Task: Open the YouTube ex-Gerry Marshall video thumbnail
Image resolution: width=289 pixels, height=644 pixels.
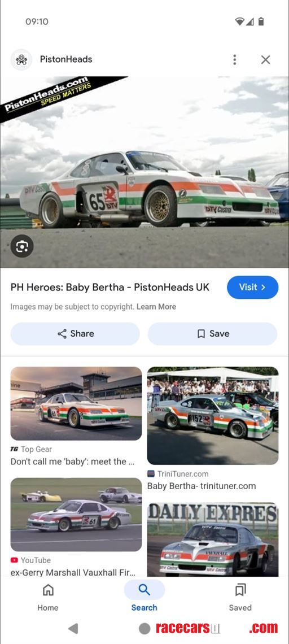Action: click(76, 514)
